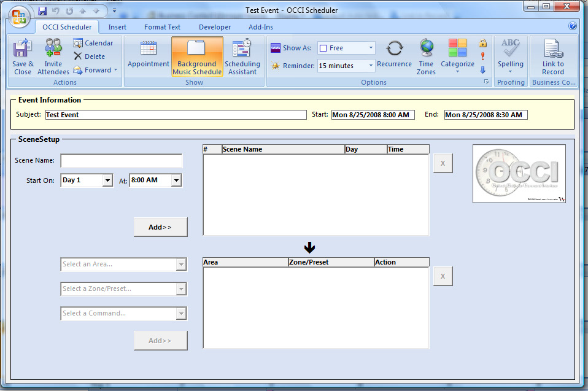Click the End date field
This screenshot has height=391, width=588.
coord(486,115)
